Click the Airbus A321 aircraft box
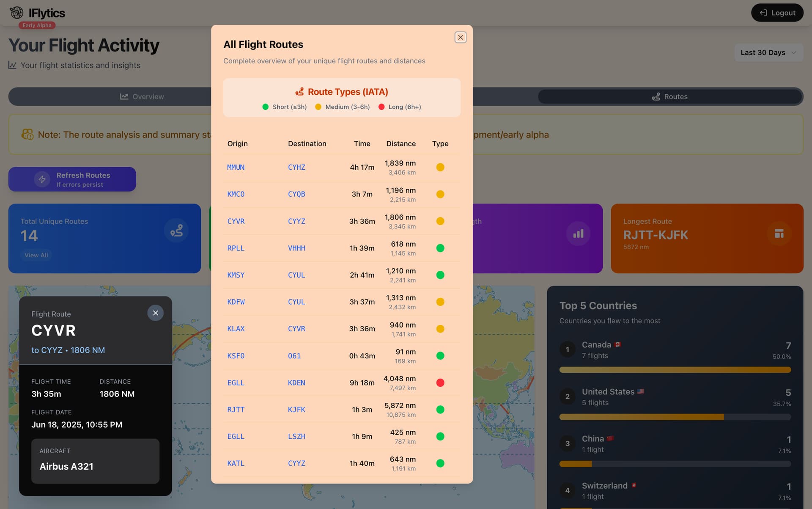Viewport: 812px width, 509px height. pyautogui.click(x=95, y=461)
